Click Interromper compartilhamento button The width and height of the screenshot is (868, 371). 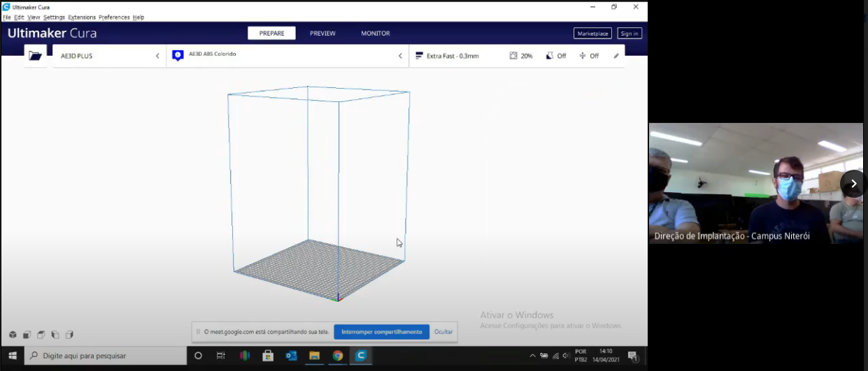tap(381, 332)
